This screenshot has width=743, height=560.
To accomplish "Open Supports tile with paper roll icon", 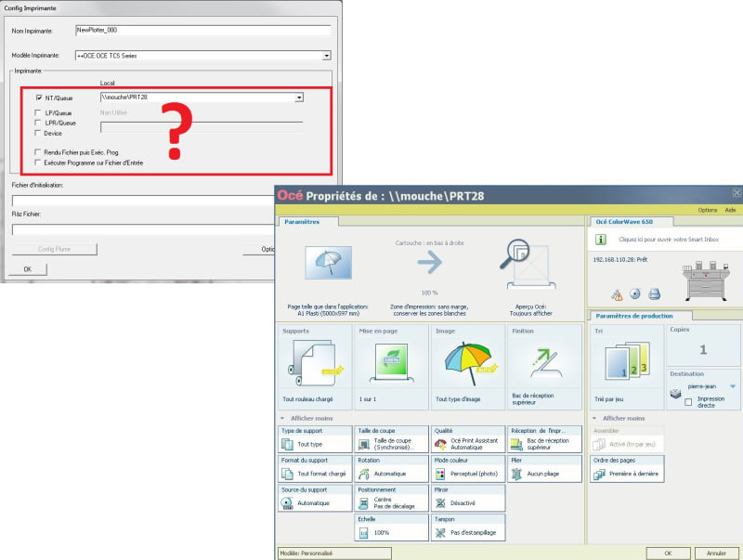I will [315, 366].
